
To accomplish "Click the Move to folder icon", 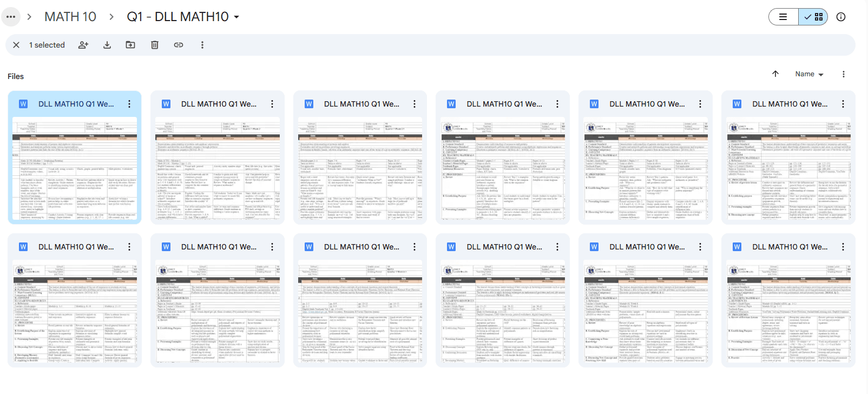I will tap(130, 45).
